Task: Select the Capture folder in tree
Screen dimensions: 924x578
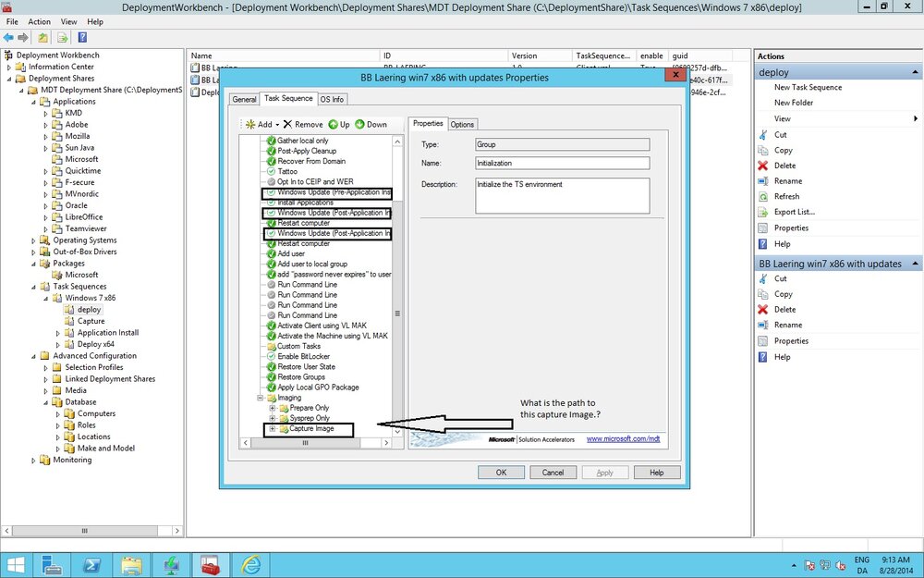Action: 91,322
